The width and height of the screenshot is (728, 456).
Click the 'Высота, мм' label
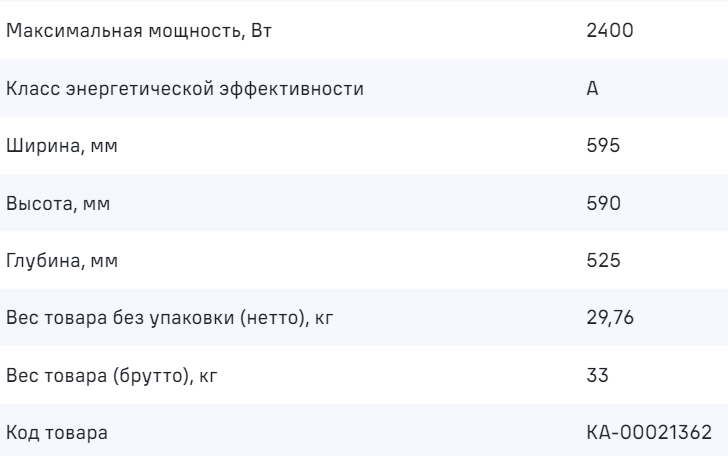point(58,204)
